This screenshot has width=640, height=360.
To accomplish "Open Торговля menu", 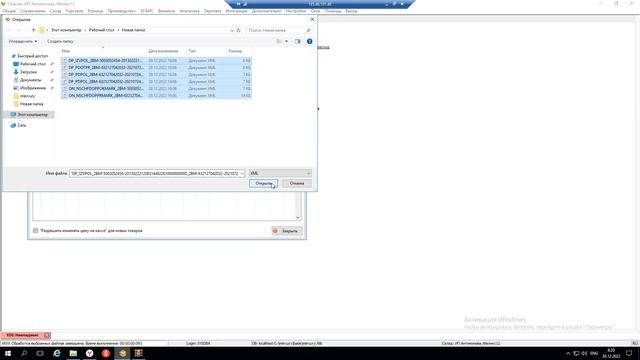I will (x=74, y=11).
